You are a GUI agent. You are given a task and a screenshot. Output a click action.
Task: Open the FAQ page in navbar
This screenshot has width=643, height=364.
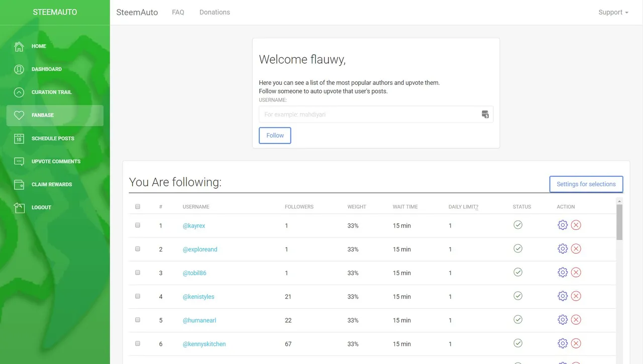(x=178, y=12)
